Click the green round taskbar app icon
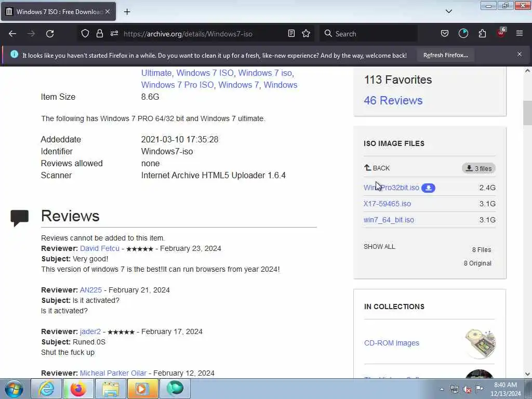532x399 pixels. pyautogui.click(x=175, y=389)
